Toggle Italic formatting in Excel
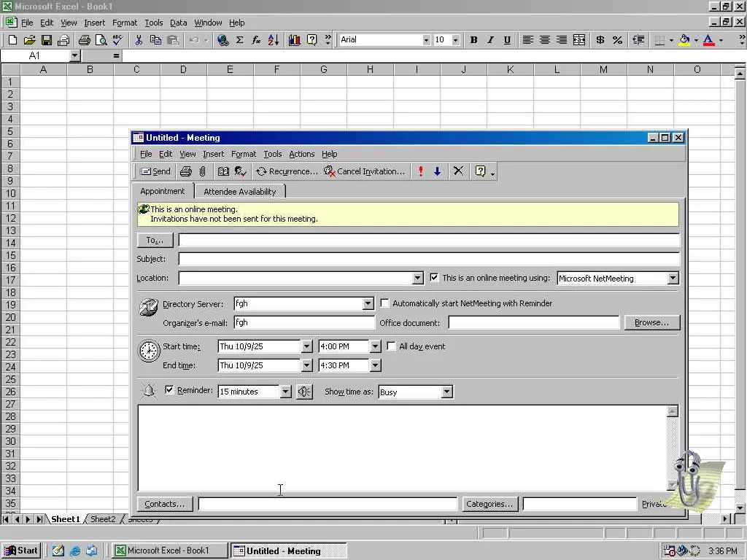This screenshot has height=560, width=747. coord(490,40)
